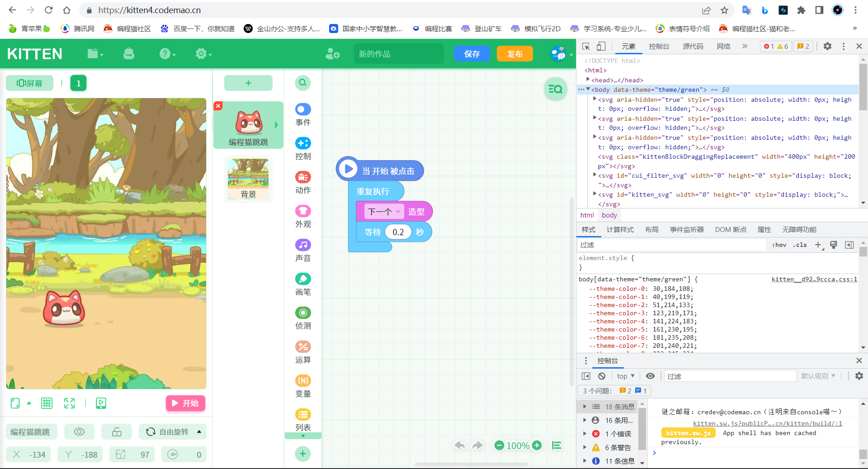Click the stage preview play icon
868x469 pixels.
[101, 403]
